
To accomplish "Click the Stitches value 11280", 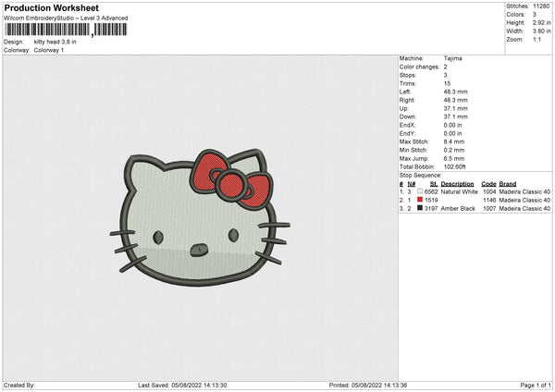I will click(x=541, y=6).
